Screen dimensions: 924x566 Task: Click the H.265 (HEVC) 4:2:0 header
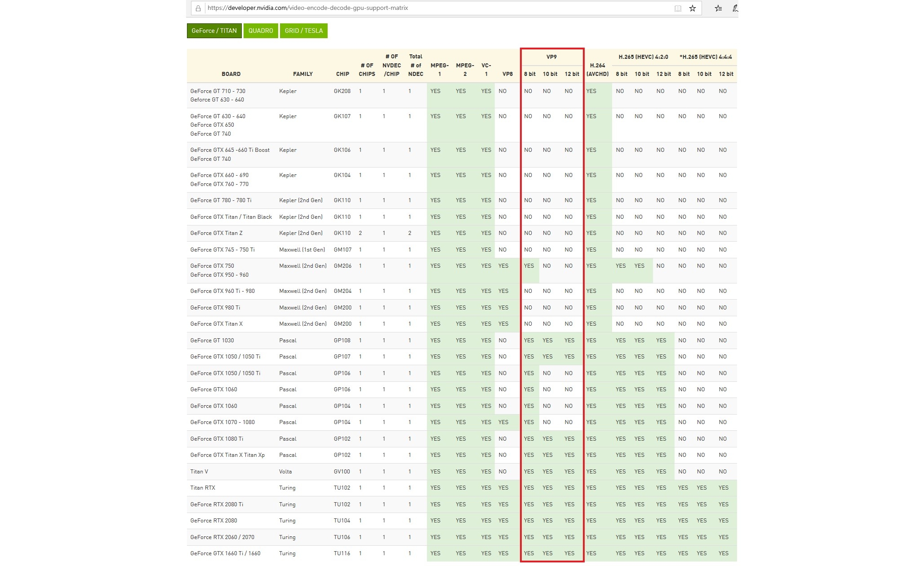(643, 57)
